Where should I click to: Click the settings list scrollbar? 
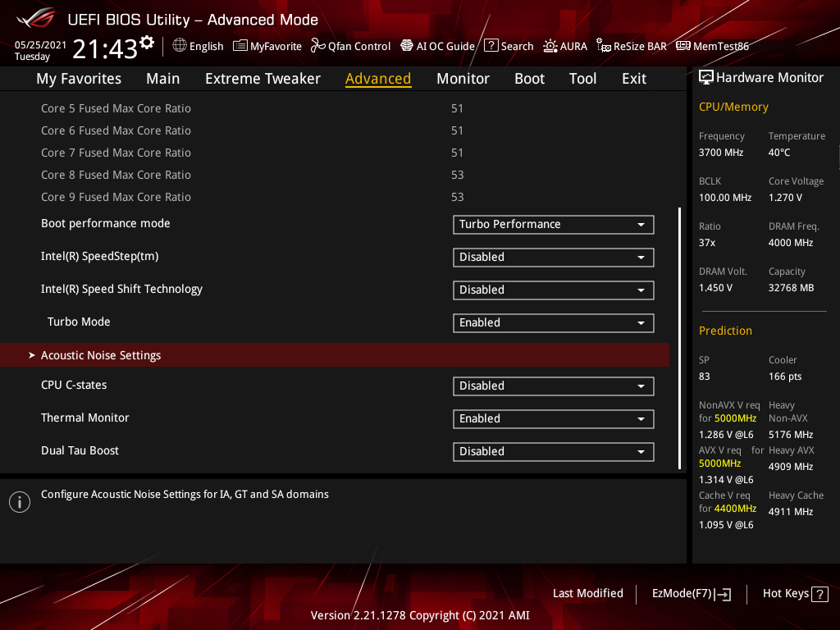[679, 339]
